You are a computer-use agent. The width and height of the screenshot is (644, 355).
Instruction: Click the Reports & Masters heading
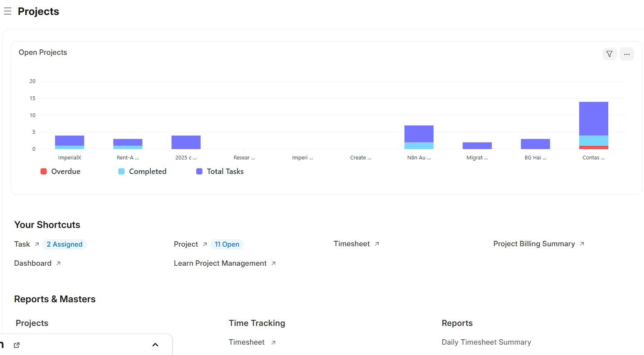(55, 299)
